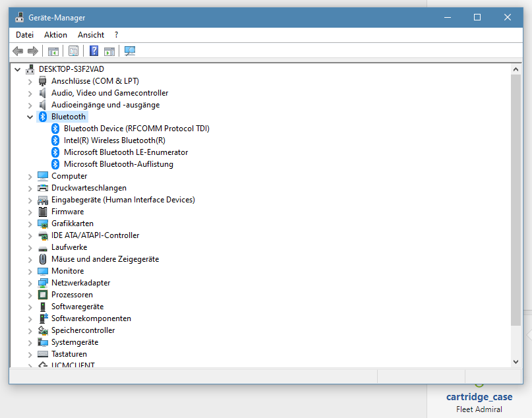Click the Grafikkarten category icon
This screenshot has height=418, width=532.
point(42,223)
